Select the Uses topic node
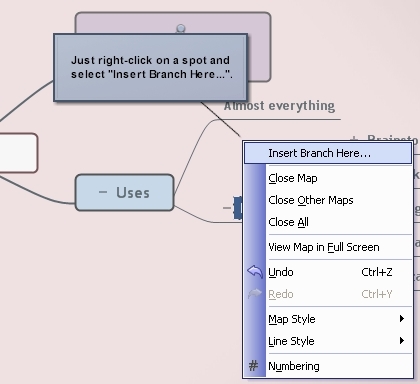Image resolution: width=420 pixels, height=384 pixels. (x=125, y=192)
